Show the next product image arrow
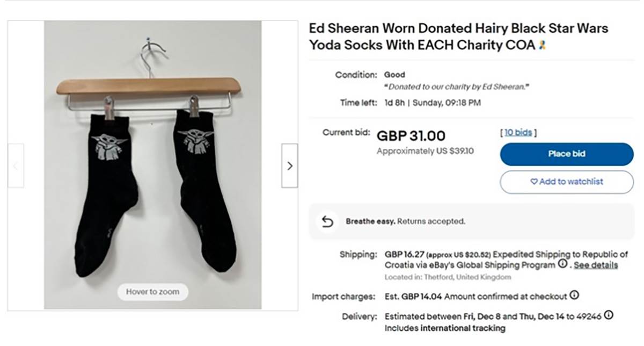Image resolution: width=644 pixels, height=346 pixels. point(289,165)
